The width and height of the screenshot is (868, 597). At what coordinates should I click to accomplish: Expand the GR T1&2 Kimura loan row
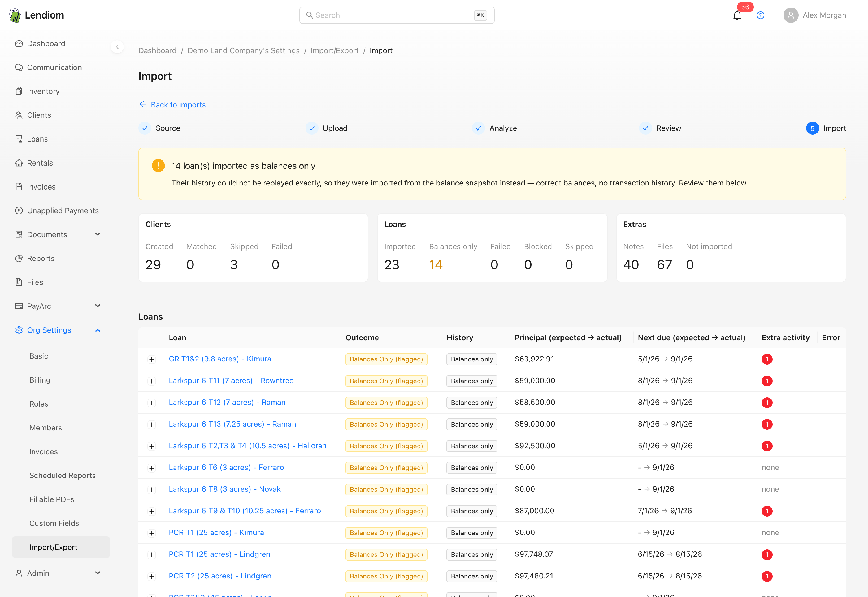tap(151, 359)
